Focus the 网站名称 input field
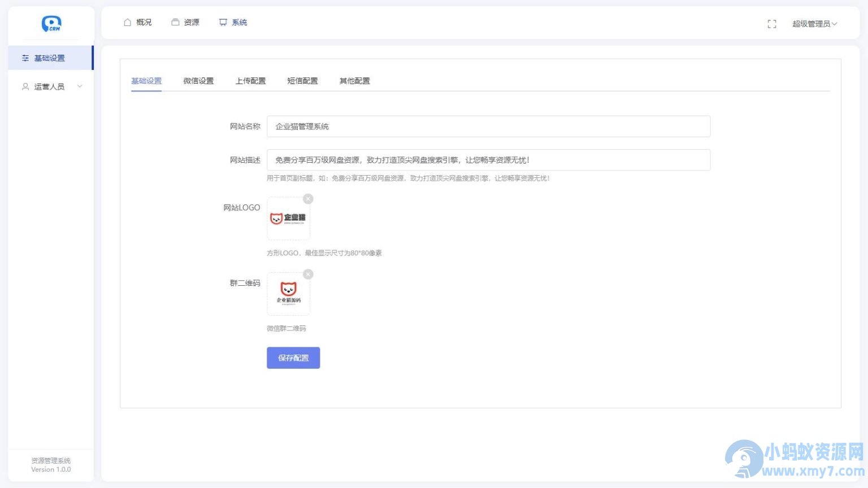 pyautogui.click(x=488, y=127)
